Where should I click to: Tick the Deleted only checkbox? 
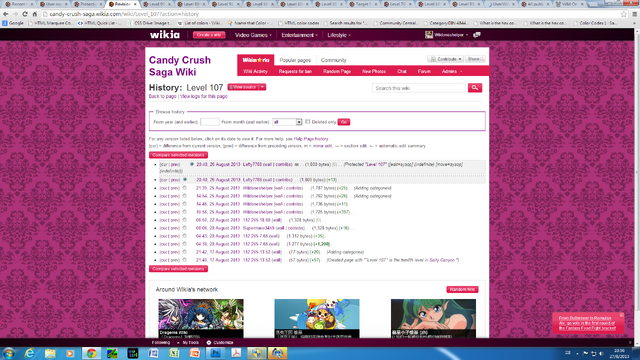(308, 122)
